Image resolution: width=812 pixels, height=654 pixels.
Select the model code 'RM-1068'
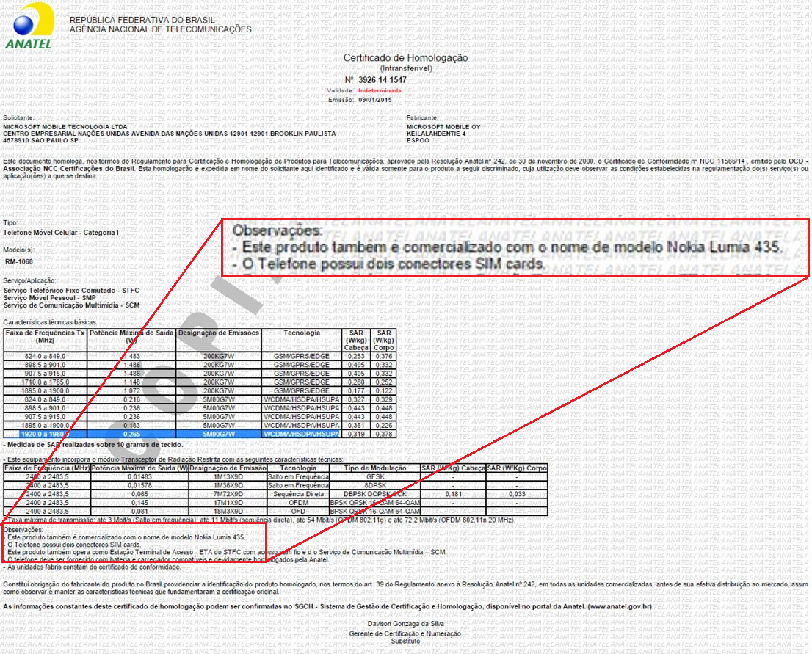coord(19,261)
